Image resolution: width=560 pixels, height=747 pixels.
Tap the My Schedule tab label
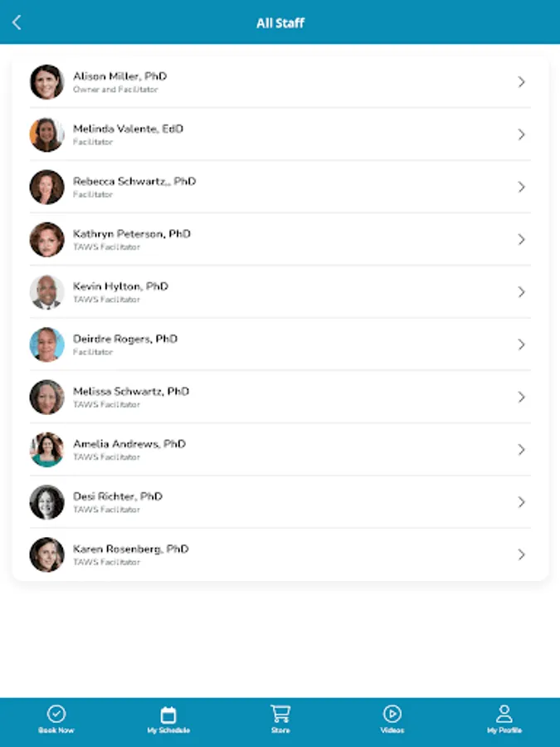(168, 730)
